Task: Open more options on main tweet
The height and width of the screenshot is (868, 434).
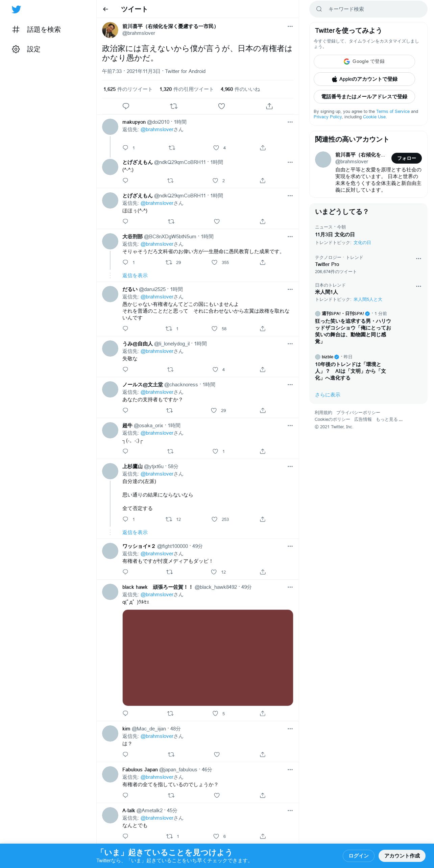Action: [290, 26]
